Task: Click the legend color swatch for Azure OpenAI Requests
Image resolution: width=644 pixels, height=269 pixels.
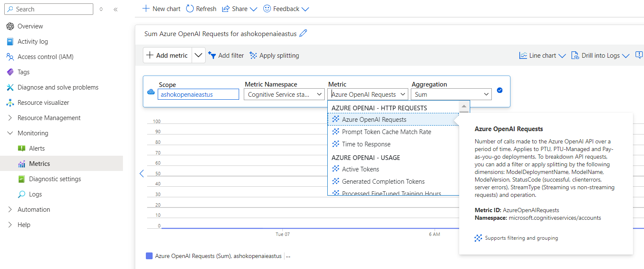Action: 149,256
